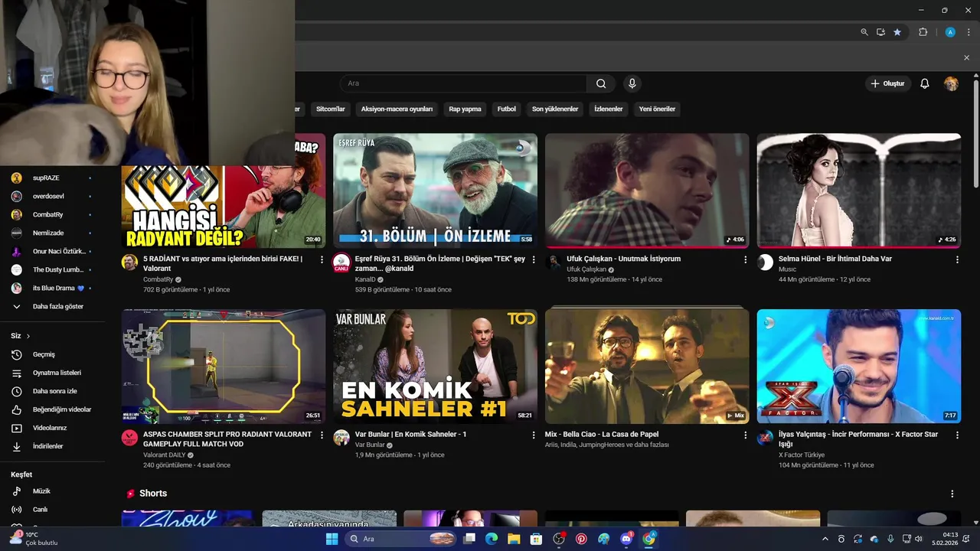
Task: Open İlyas Yalçıntaş İncir Performansı title
Action: [x=858, y=439]
